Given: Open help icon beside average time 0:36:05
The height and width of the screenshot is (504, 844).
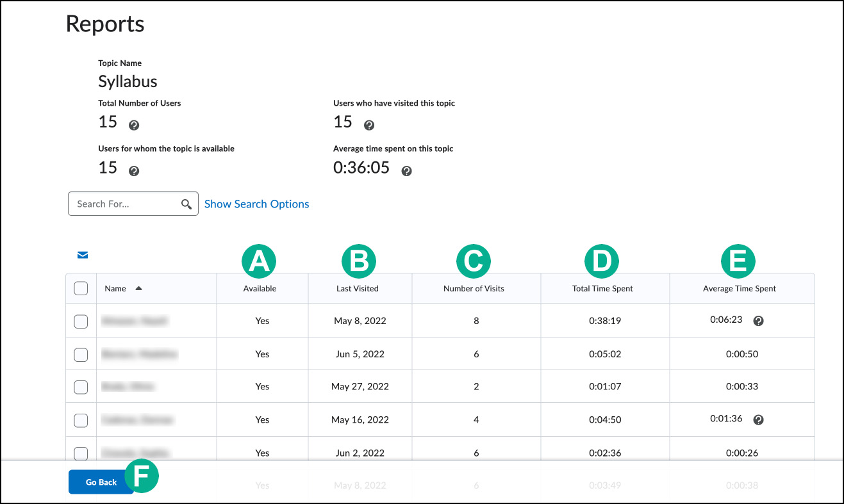Looking at the screenshot, I should [x=406, y=171].
